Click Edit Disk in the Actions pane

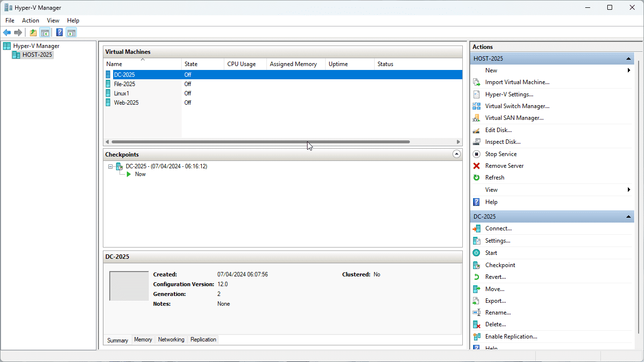click(x=498, y=130)
